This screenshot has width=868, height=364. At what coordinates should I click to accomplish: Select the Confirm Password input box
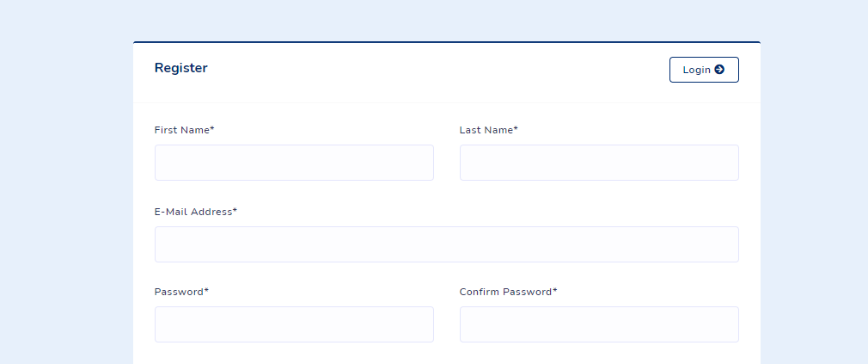click(x=599, y=324)
